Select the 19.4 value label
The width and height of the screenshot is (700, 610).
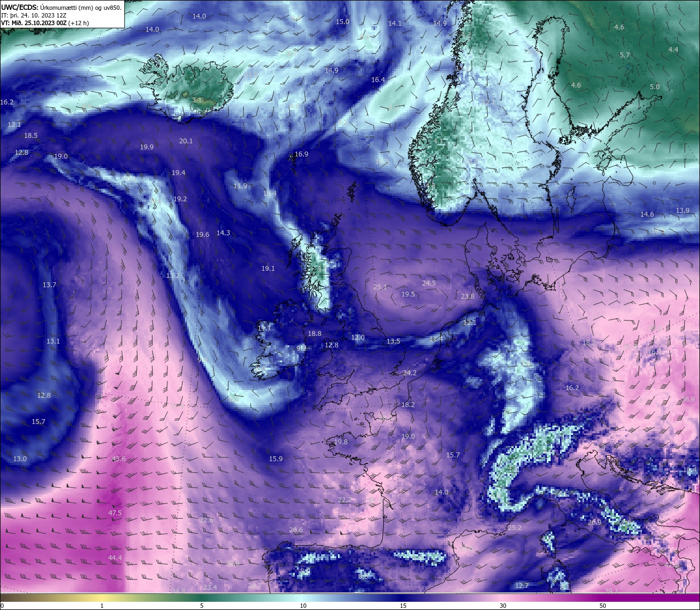click(x=178, y=173)
